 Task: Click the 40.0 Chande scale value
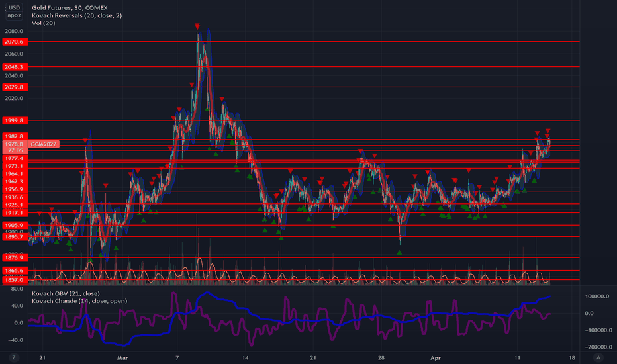(17, 305)
